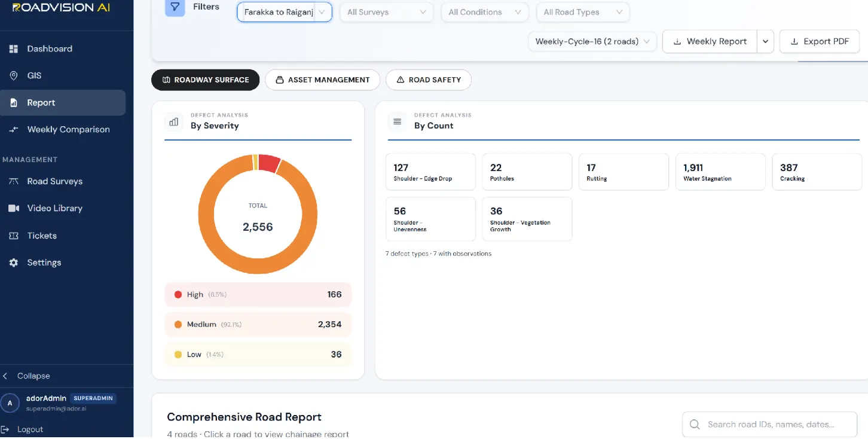Click the adorAdmin avatar circle
This screenshot has width=868, height=439.
tap(10, 403)
